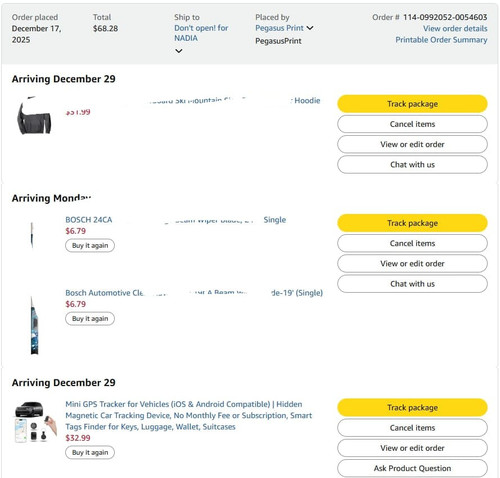
Task: Buy the BOSCH 24CA wiper again
Action: click(90, 246)
